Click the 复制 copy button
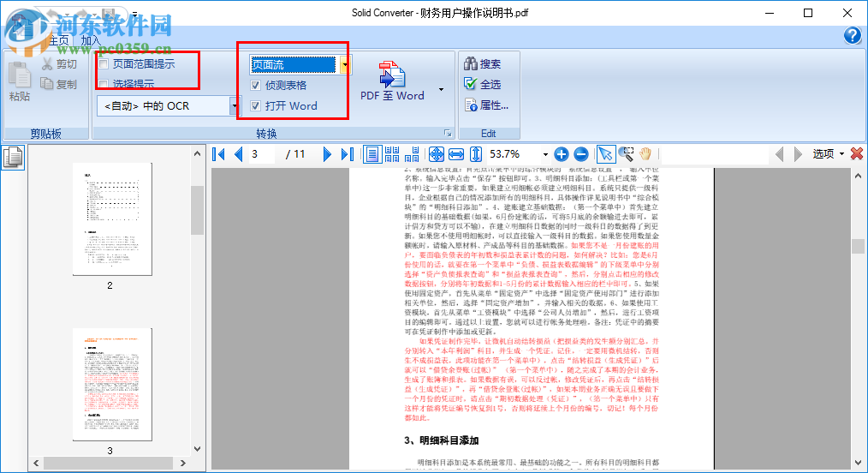The image size is (868, 473). (59, 84)
